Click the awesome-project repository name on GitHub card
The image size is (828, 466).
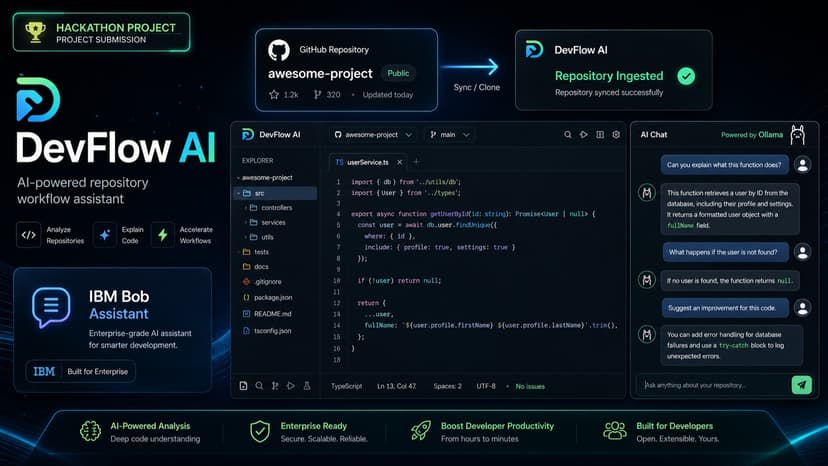pyautogui.click(x=320, y=73)
